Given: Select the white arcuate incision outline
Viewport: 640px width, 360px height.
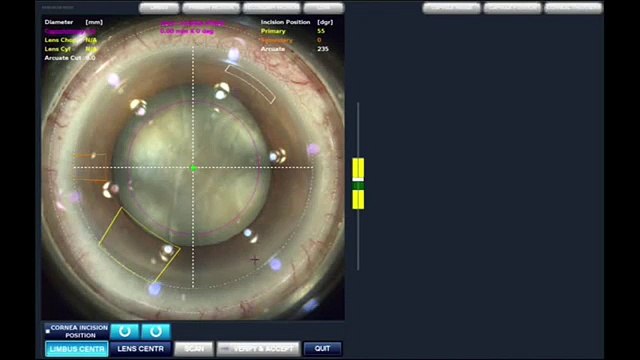Looking at the screenshot, I should tap(250, 84).
